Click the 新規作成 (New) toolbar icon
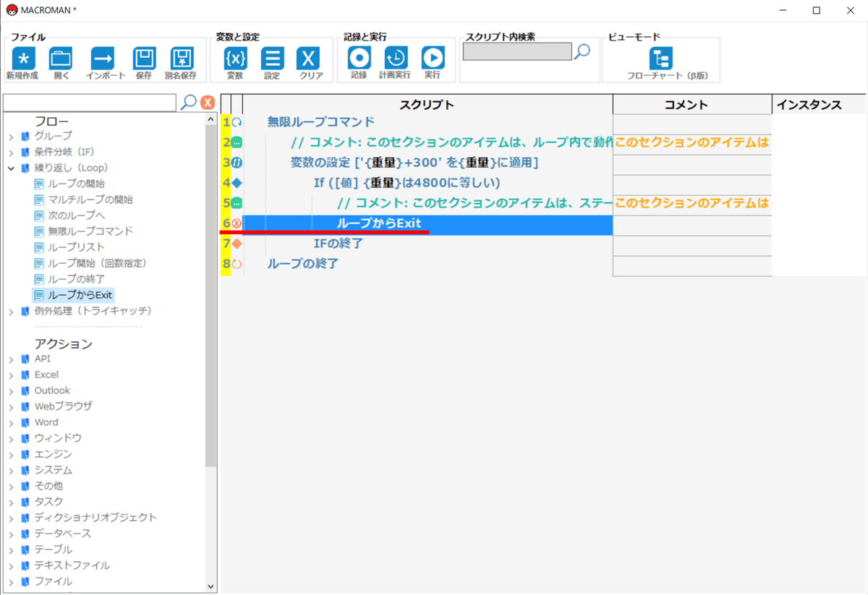868x595 pixels. point(22,59)
